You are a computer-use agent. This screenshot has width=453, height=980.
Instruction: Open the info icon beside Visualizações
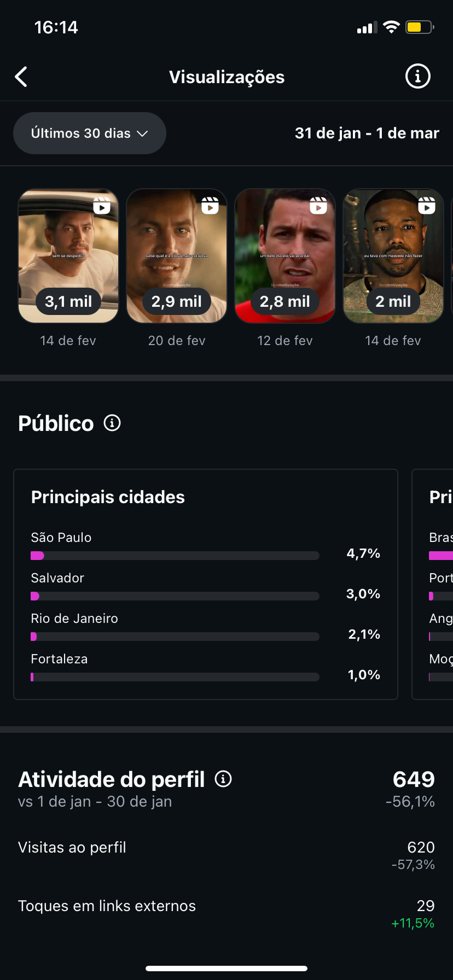point(417,77)
